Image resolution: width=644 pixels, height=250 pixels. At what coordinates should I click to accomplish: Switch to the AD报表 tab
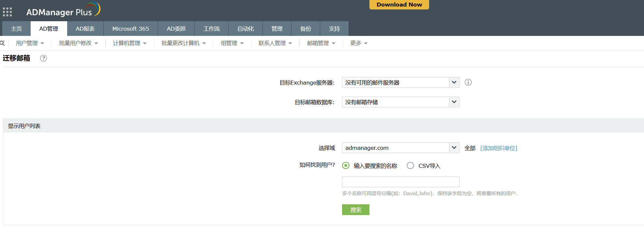pos(85,29)
